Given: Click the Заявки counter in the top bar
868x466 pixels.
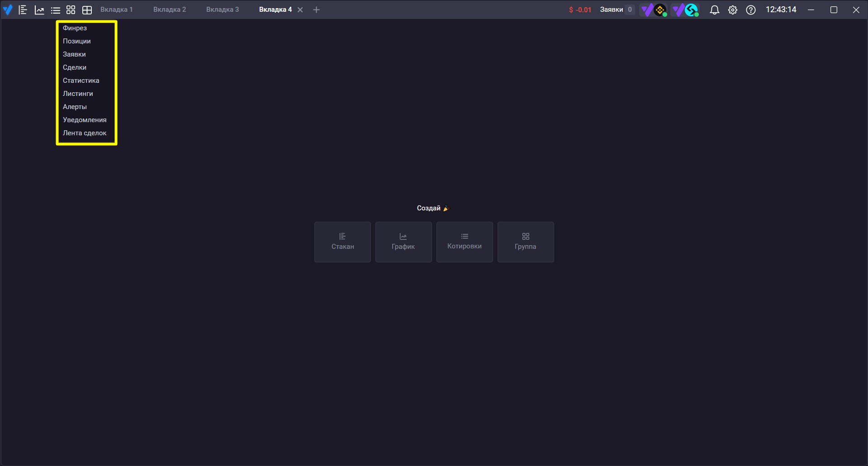Looking at the screenshot, I should tap(617, 10).
